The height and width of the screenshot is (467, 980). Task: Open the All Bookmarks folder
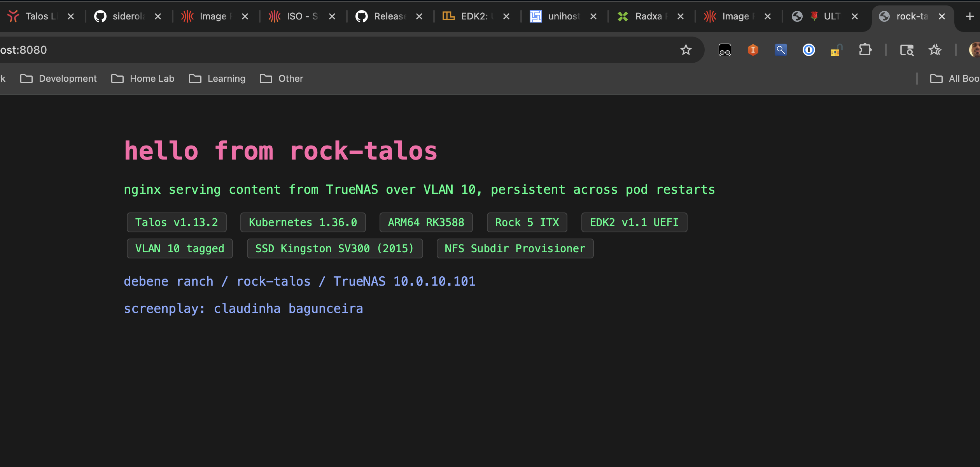tap(955, 79)
